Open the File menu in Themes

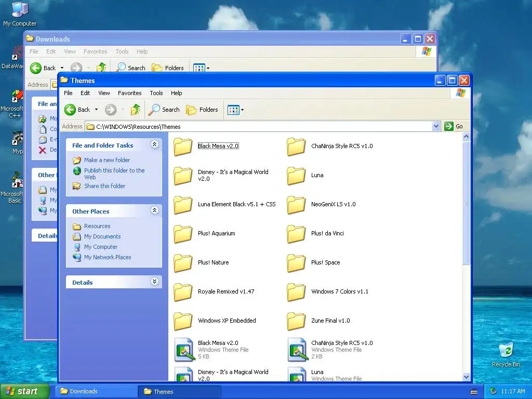tap(68, 93)
